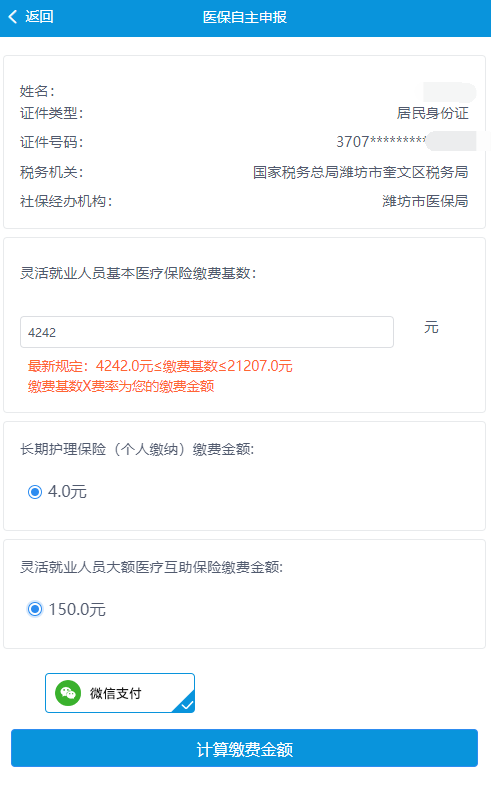Viewport: 491px width, 797px height.
Task: Click the 缴费基数X费率 hint line
Action: click(x=121, y=386)
